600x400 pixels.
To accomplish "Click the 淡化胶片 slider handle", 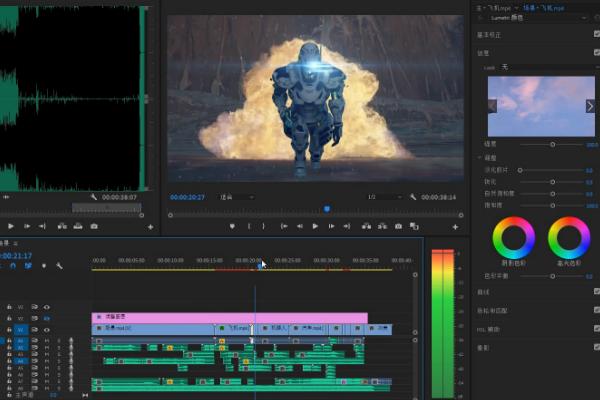I will coord(520,170).
